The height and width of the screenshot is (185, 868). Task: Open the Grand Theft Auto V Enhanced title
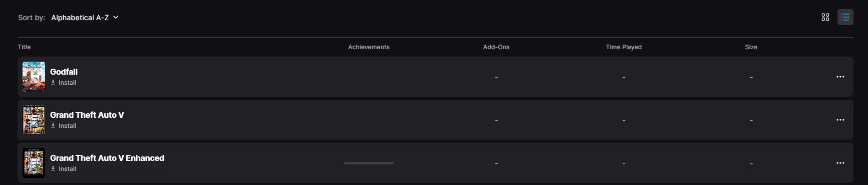107,158
